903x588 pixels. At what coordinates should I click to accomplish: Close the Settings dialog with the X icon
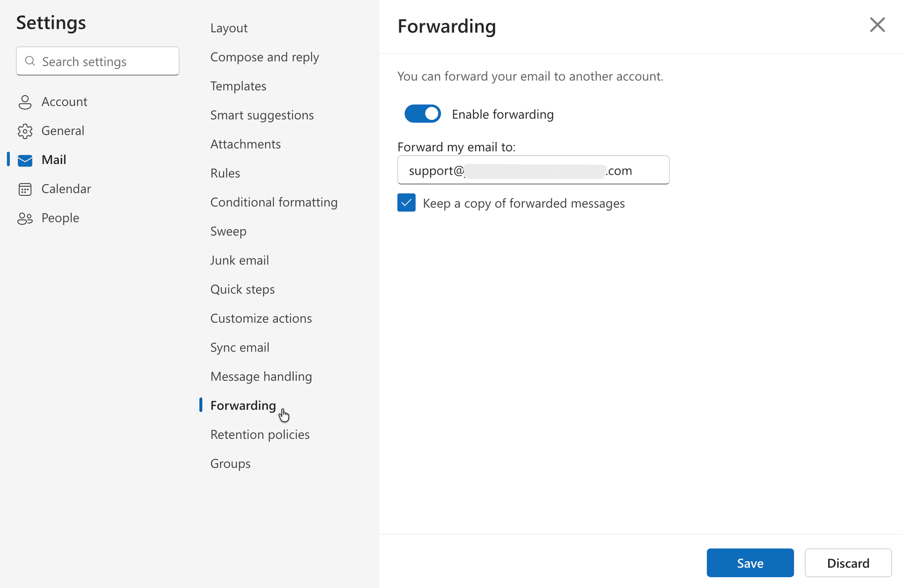pyautogui.click(x=877, y=24)
